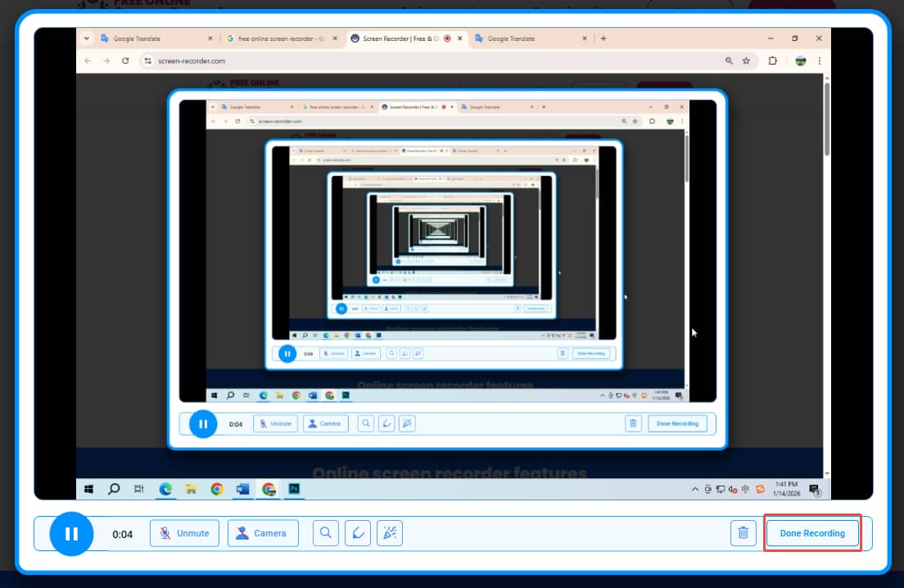Click the Done Recording button
The image size is (904, 588).
point(811,533)
